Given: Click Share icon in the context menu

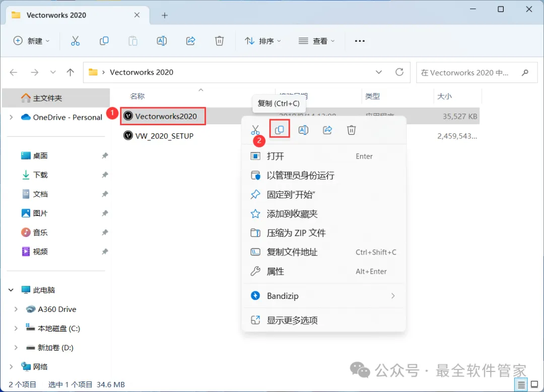Looking at the screenshot, I should click(x=327, y=130).
